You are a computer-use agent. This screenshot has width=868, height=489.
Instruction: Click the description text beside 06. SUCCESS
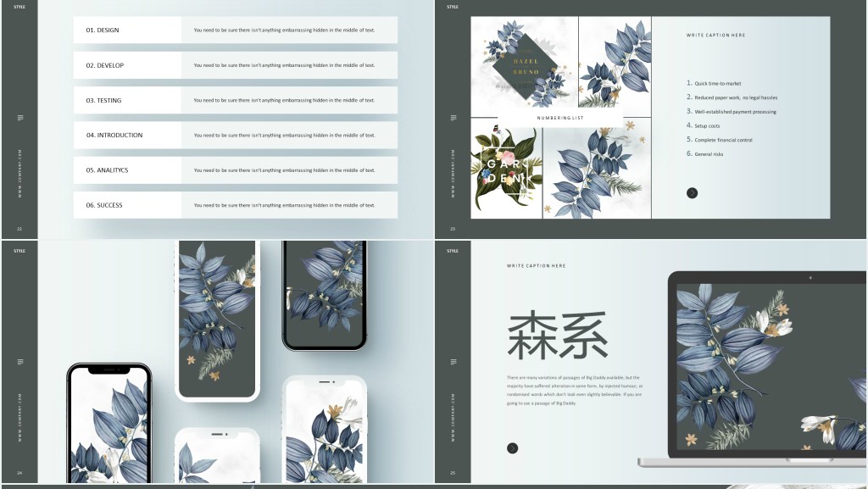point(285,205)
